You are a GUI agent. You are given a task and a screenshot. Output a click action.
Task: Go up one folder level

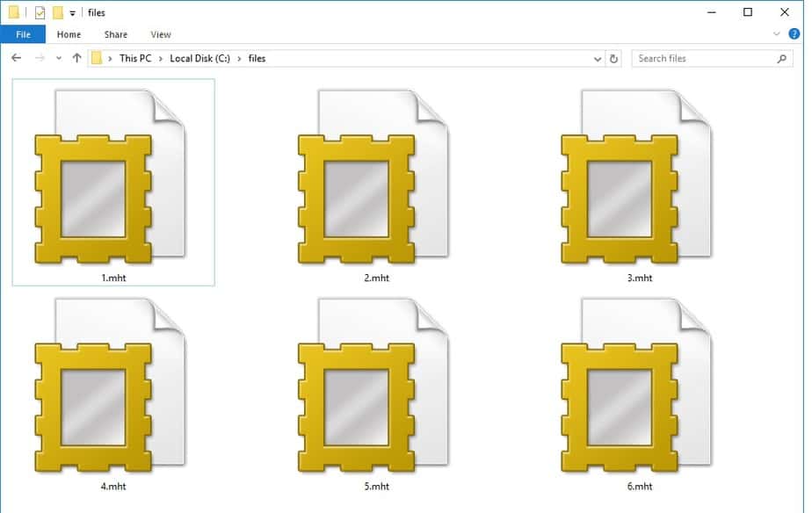[77, 58]
